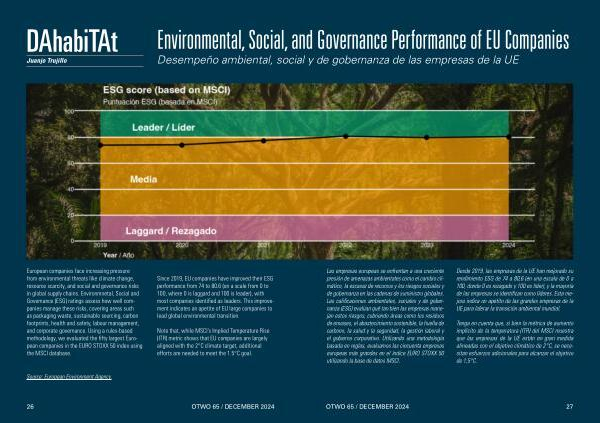Click the 2021 data point on the line
The height and width of the screenshot is (423, 600).
(264, 141)
